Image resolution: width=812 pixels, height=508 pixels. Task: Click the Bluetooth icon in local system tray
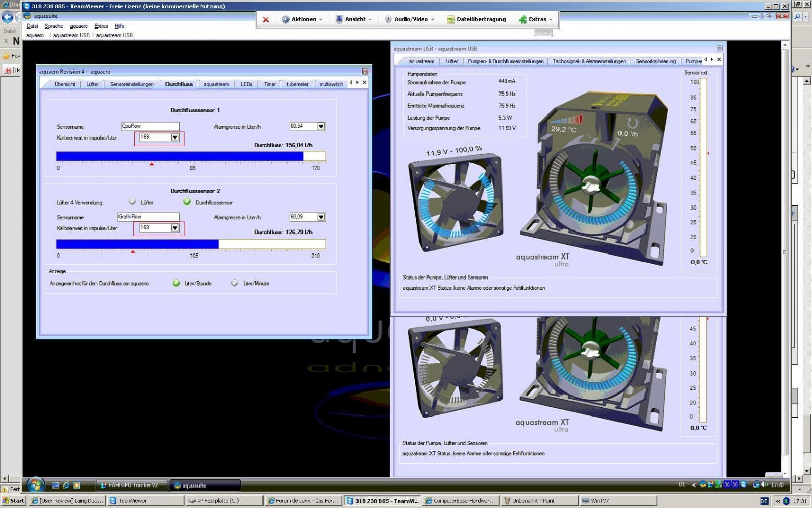click(x=786, y=501)
